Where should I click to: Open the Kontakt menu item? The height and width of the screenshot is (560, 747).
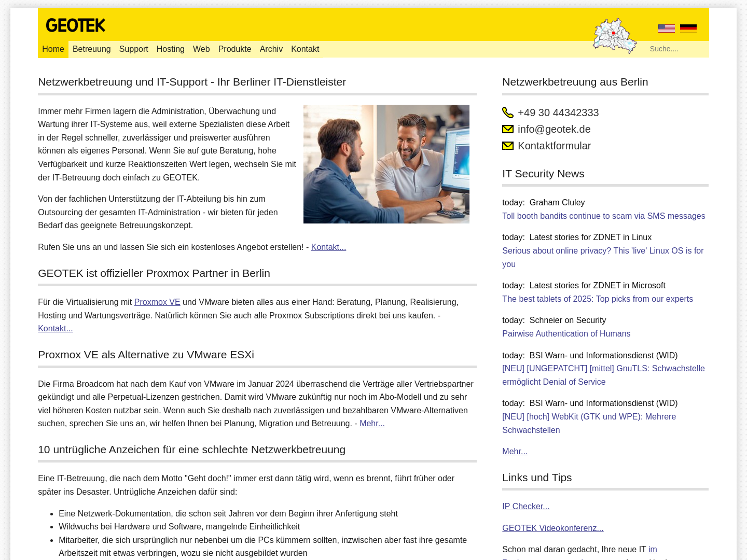(305, 49)
